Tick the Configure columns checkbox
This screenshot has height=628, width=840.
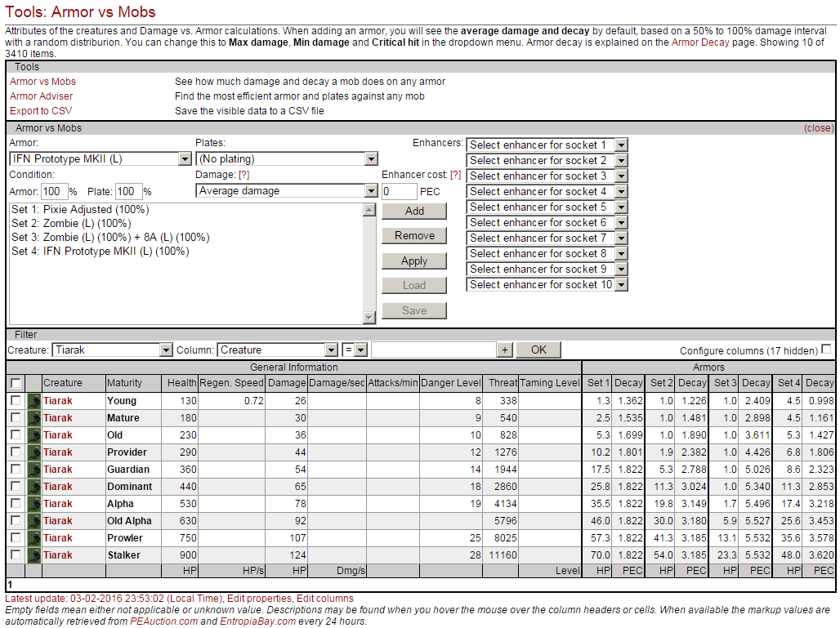tap(826, 350)
